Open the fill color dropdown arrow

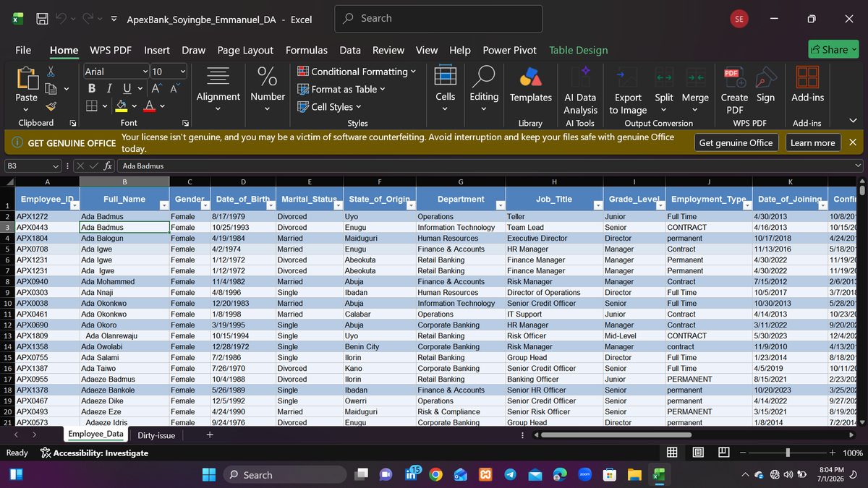(x=133, y=107)
